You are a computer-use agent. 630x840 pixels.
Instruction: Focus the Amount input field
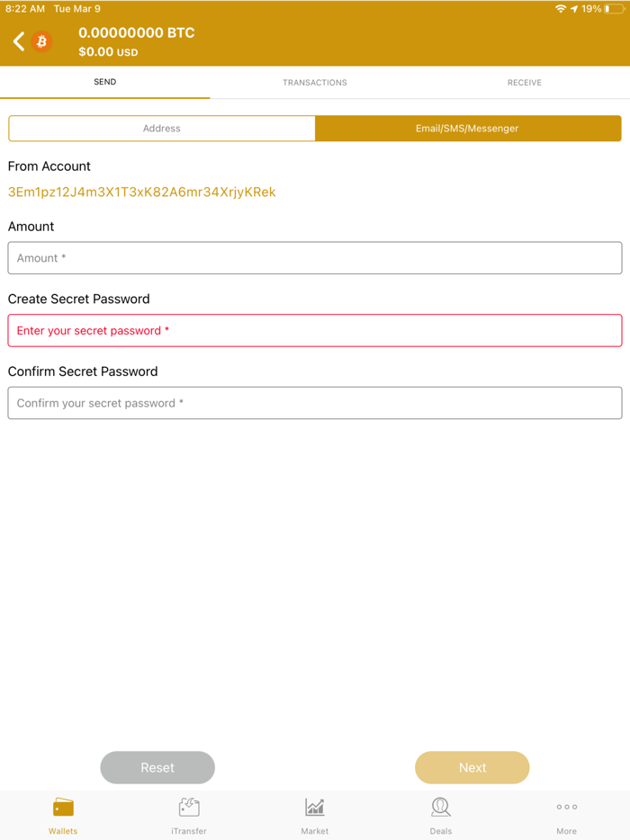tap(314, 257)
